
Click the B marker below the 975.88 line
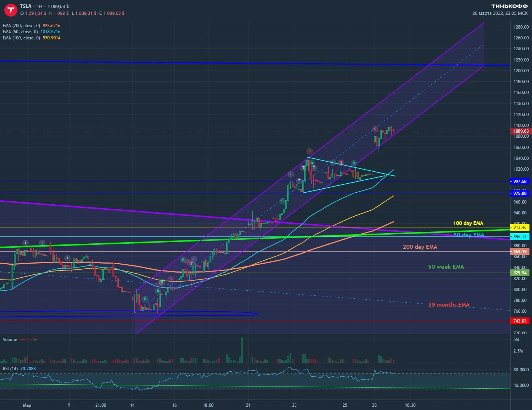click(x=282, y=201)
